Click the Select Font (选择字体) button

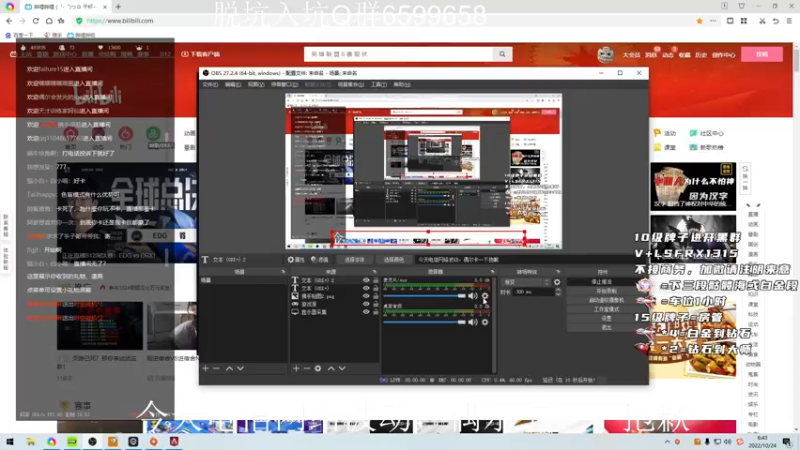click(354, 260)
